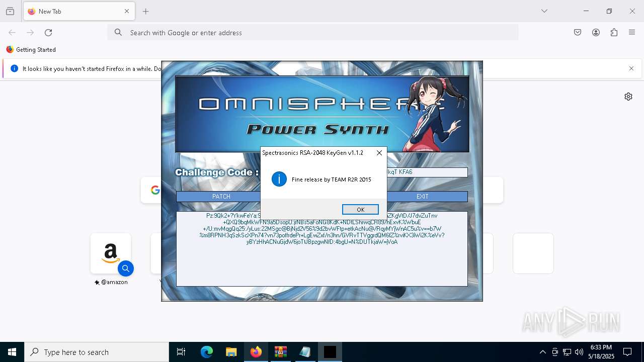Screen dimensions: 644x362
Task: Dismiss the Firefox notification bar
Action: pyautogui.click(x=631, y=68)
